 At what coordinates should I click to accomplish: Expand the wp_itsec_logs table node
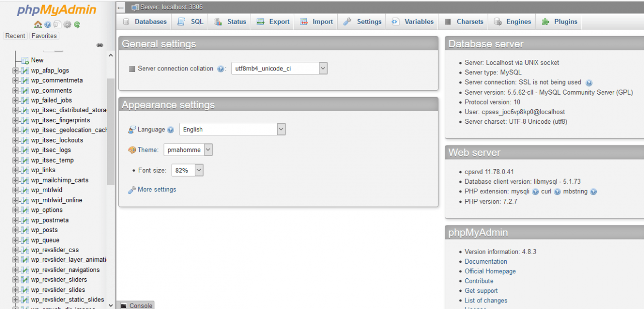click(x=15, y=150)
